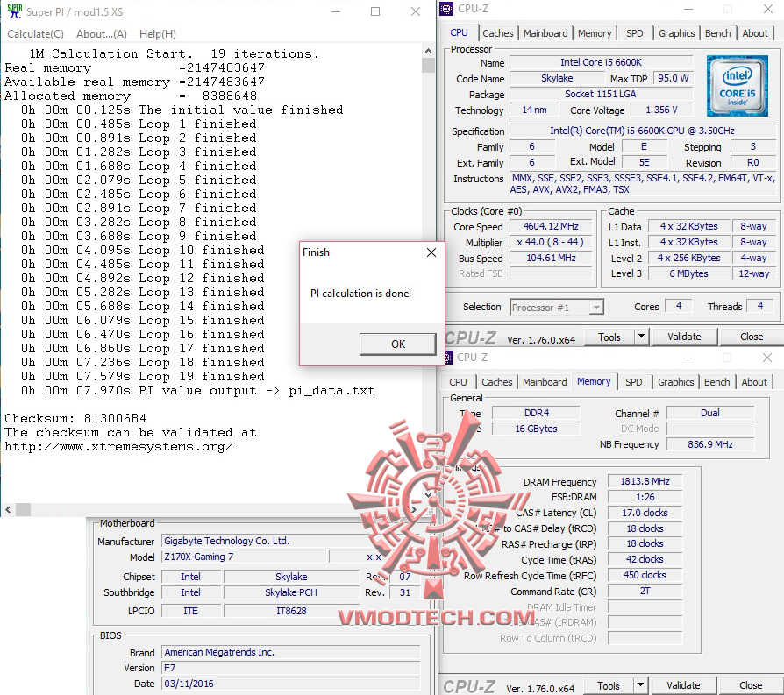Click Row Refresh Cycle Time value 450 clocks
Image resolution: width=784 pixels, height=695 pixels.
(x=645, y=575)
